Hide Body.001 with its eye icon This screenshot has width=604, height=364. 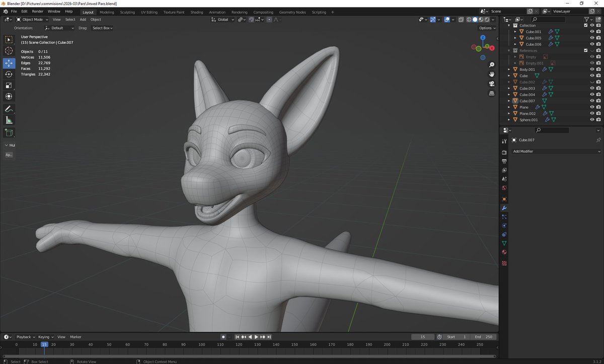click(x=592, y=69)
